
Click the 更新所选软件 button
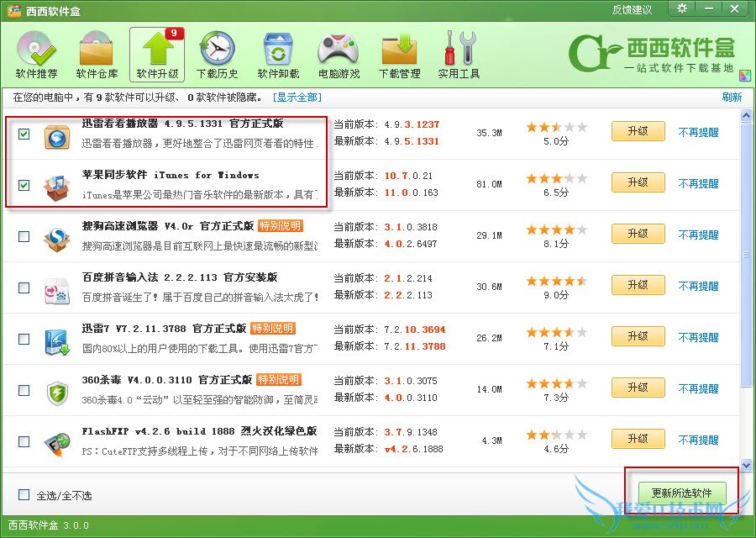[x=682, y=493]
